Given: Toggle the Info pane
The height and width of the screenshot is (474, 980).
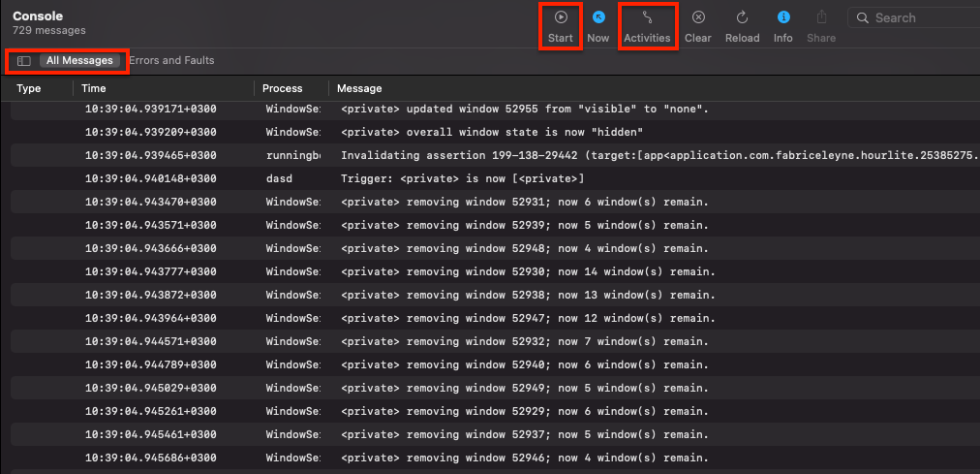Looking at the screenshot, I should (783, 26).
